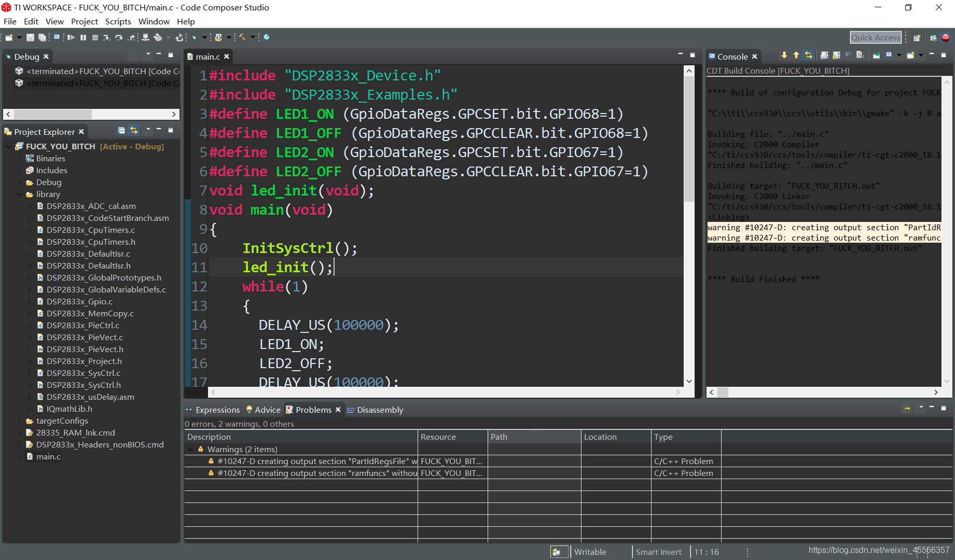Click the editor vertical scrollbar thumb
The height and width of the screenshot is (560, 955).
click(x=689, y=139)
